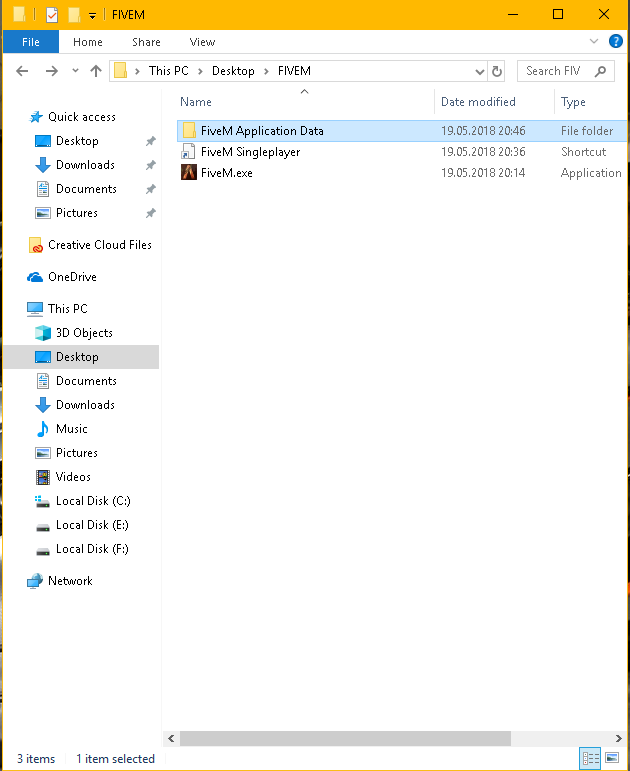
Task: Switch to Large icons view in status bar
Action: click(612, 758)
